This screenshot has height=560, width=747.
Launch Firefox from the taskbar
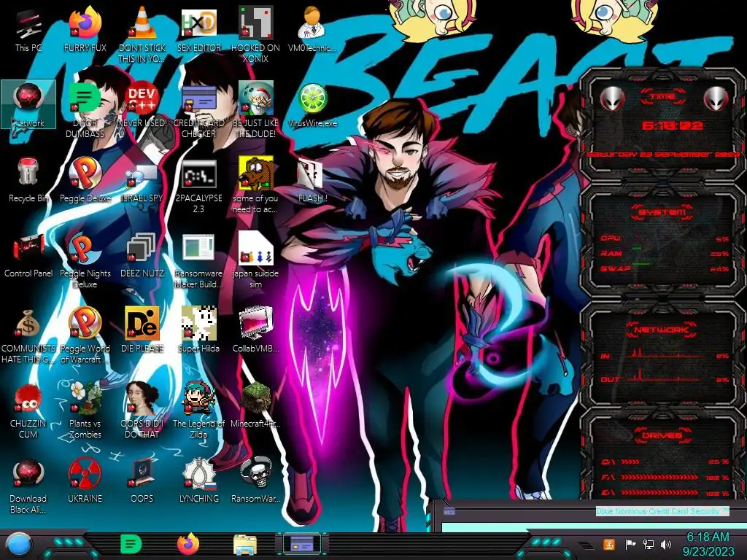click(188, 544)
